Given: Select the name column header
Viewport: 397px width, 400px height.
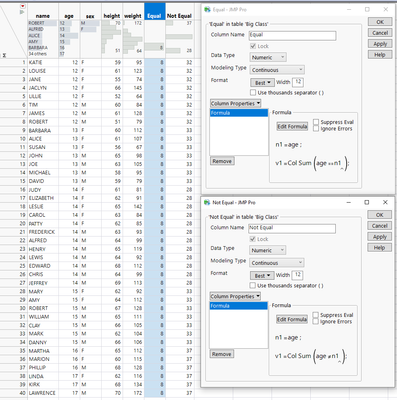Looking at the screenshot, I should (43, 16).
